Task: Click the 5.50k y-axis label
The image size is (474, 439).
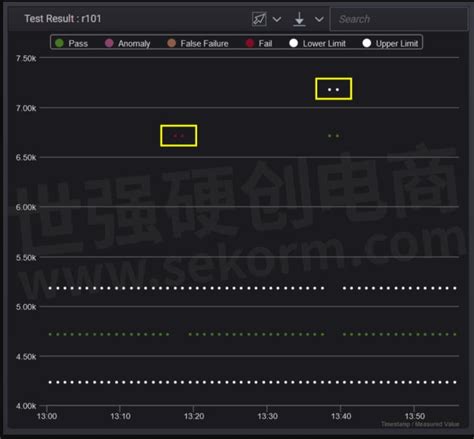Action: click(x=26, y=258)
